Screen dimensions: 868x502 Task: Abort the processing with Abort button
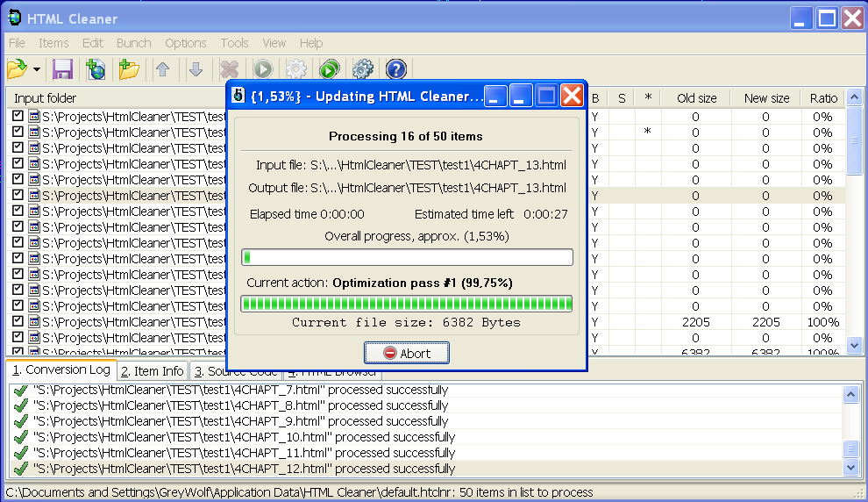[406, 353]
